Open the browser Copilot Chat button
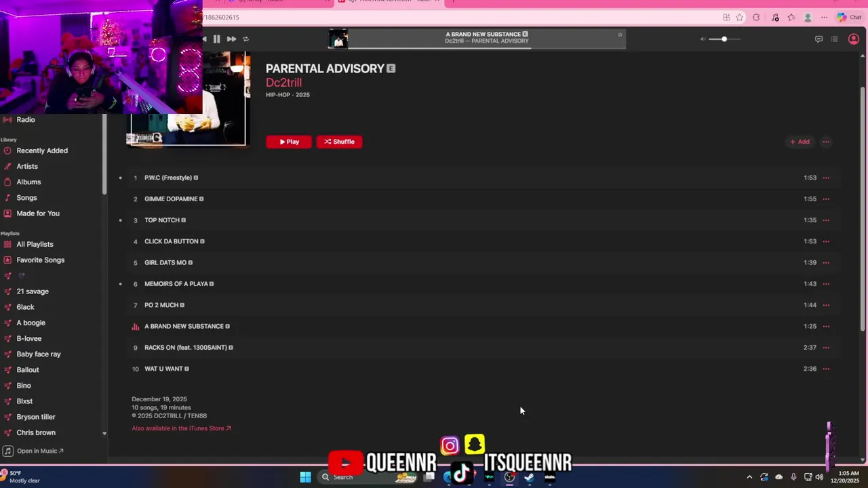The height and width of the screenshot is (488, 868). pos(849,18)
